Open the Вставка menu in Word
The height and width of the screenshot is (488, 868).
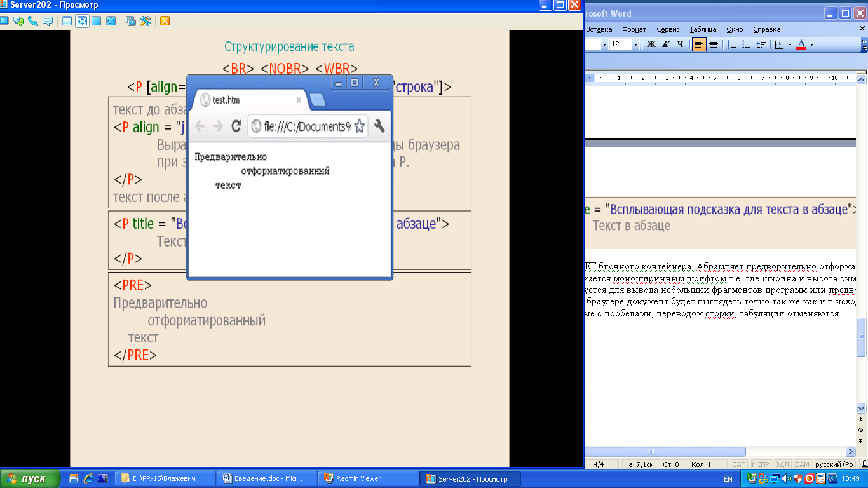click(x=599, y=29)
